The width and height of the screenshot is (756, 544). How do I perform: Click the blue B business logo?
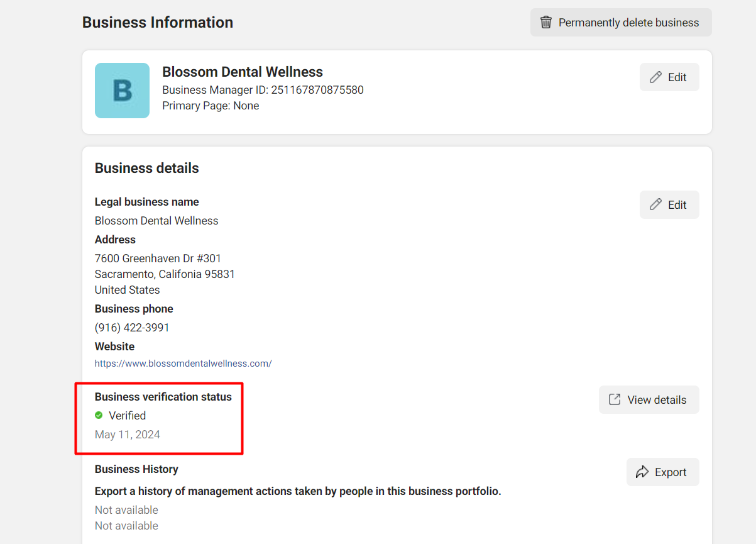coord(122,91)
